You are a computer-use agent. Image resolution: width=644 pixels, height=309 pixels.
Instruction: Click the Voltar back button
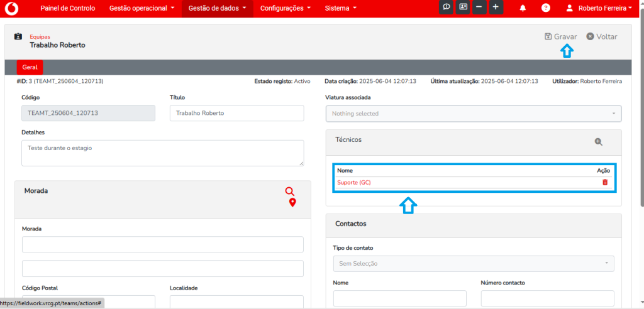click(x=602, y=36)
